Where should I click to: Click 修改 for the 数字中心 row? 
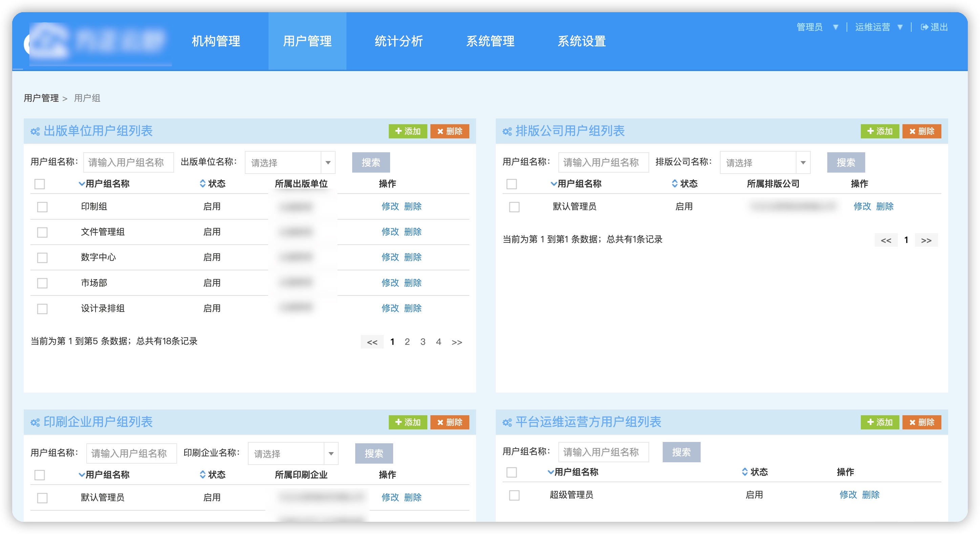coord(390,258)
